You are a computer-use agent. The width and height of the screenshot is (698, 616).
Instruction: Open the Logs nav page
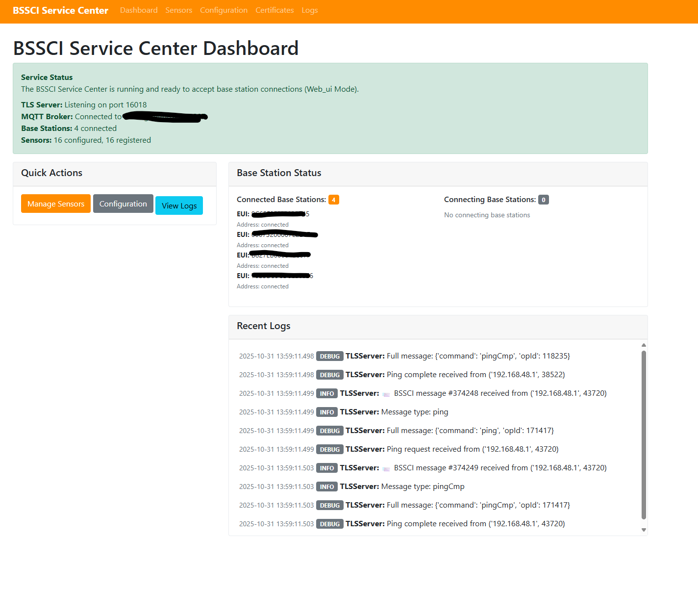tap(310, 10)
